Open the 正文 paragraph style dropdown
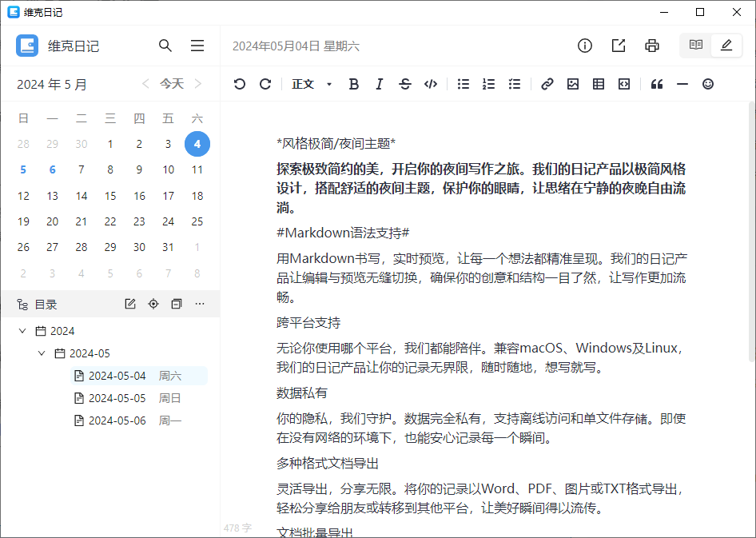Screen dimensions: 756x538 (x=312, y=84)
